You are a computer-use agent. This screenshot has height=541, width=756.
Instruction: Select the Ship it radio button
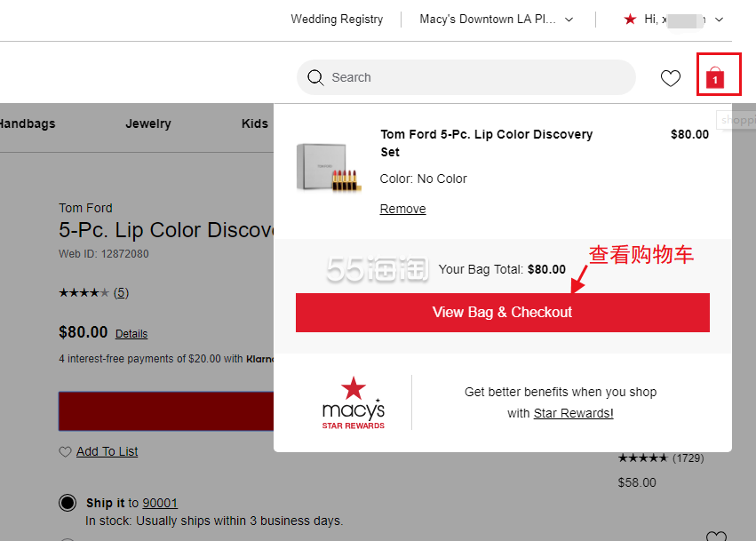(68, 503)
